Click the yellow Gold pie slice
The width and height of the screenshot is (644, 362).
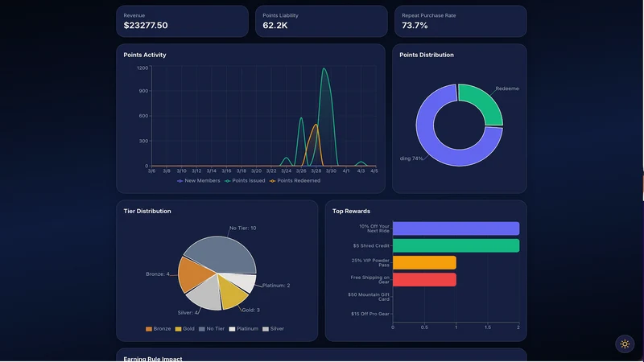click(232, 294)
